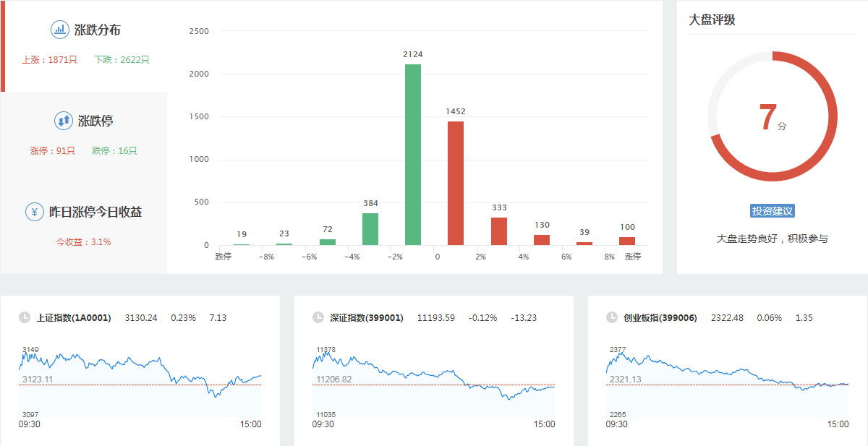This screenshot has height=446, width=868.
Task: Open the 上证指数(1A0001) link
Action: coord(74,318)
